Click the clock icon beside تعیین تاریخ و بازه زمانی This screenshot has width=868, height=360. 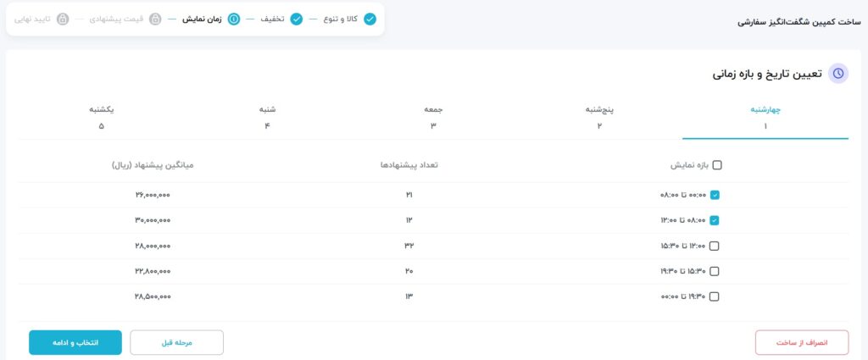pos(838,74)
